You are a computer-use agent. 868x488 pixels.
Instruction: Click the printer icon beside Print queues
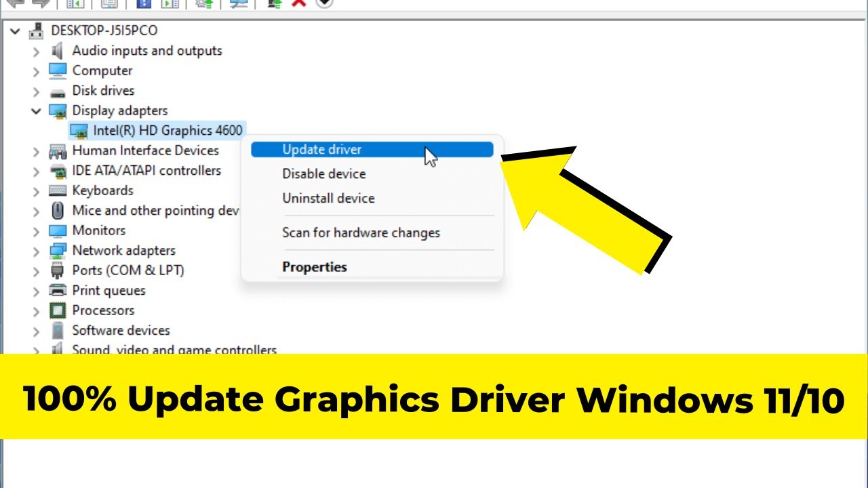[x=58, y=291]
